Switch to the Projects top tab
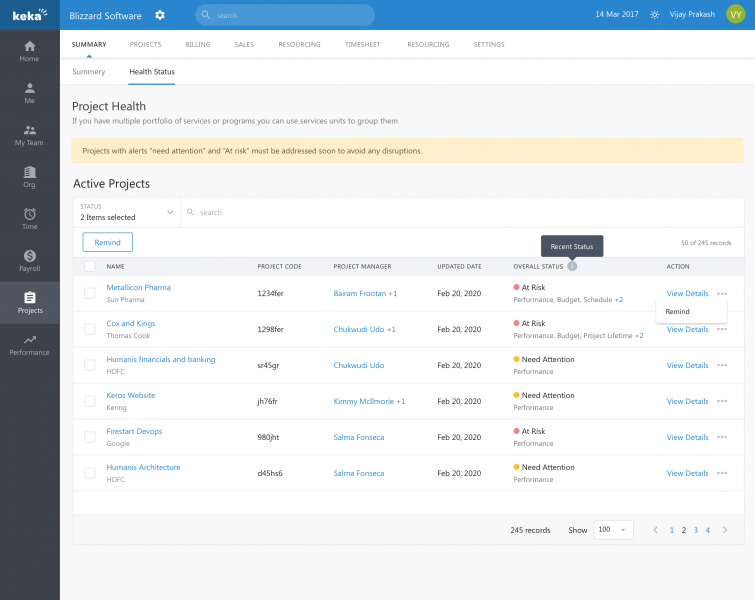 click(145, 44)
